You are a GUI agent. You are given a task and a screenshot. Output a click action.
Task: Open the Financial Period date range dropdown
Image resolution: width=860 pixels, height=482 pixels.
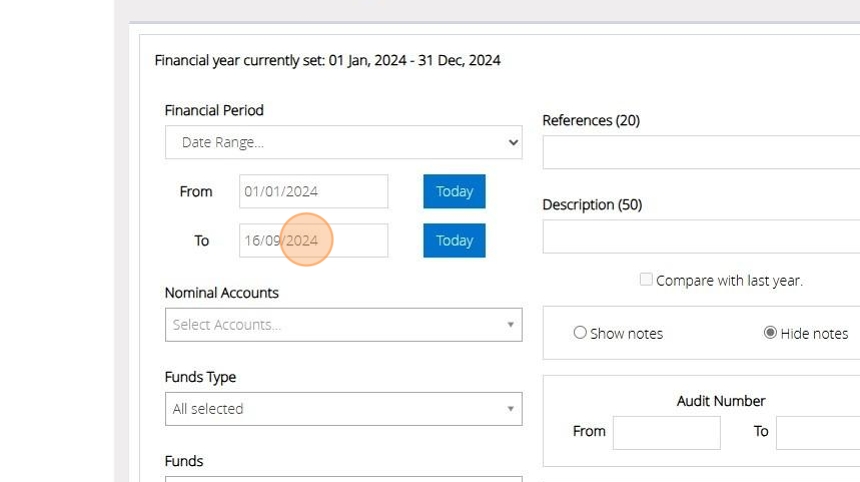(x=343, y=142)
